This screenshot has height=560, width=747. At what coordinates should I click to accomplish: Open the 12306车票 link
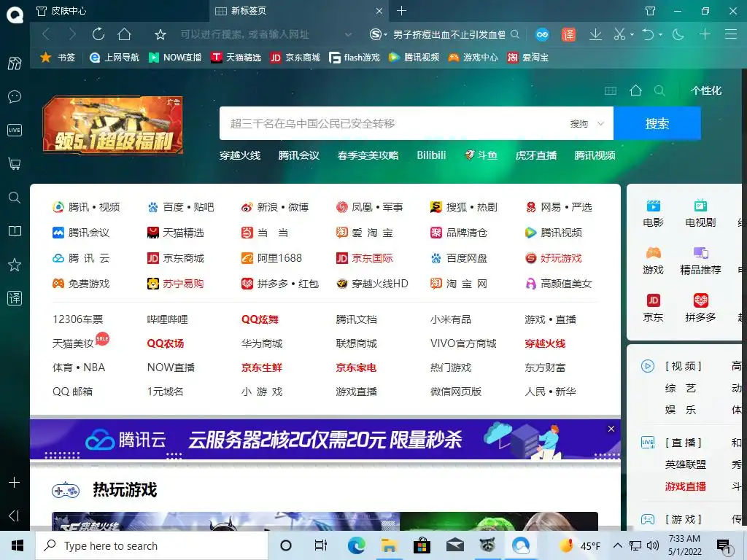(x=77, y=319)
